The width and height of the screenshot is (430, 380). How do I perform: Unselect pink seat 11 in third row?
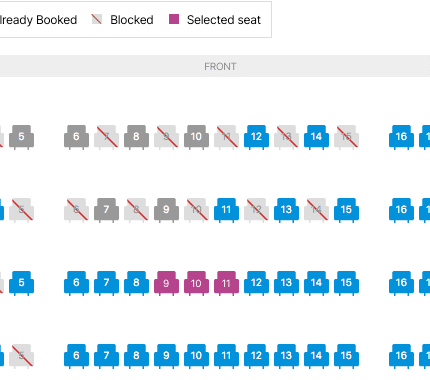[226, 283]
